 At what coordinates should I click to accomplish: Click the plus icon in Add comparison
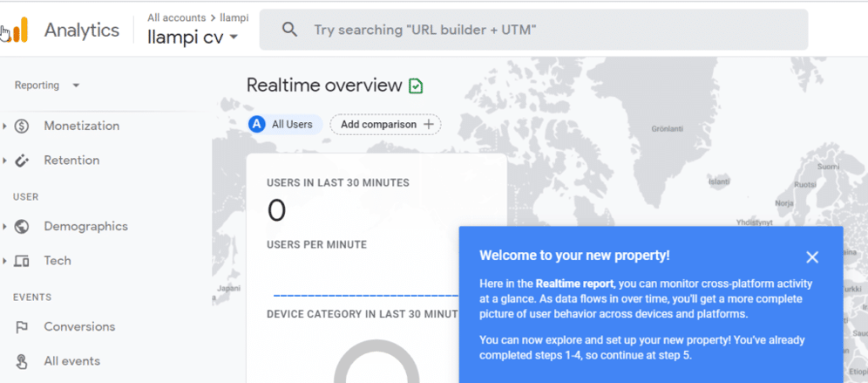428,125
